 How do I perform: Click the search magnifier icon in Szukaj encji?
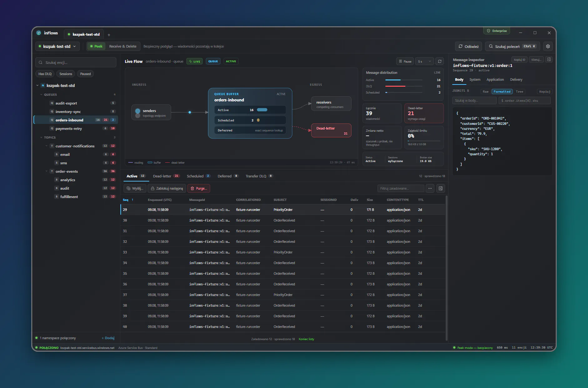(x=41, y=63)
